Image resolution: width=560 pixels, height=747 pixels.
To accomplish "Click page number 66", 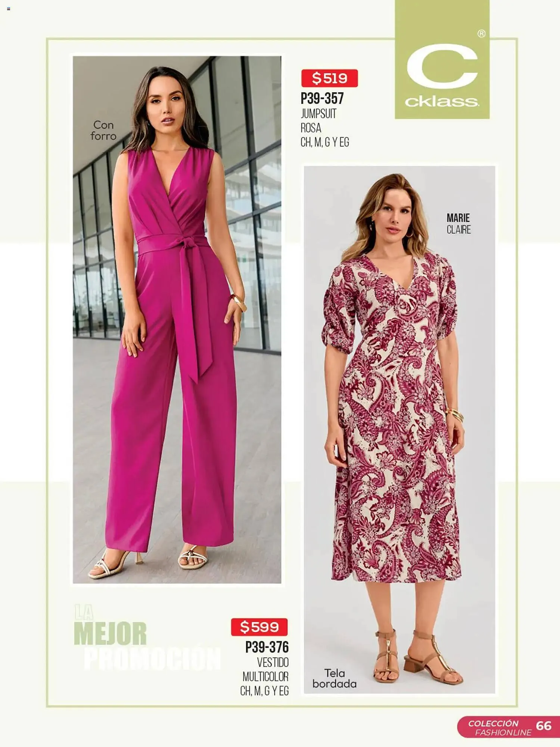I will [544, 726].
